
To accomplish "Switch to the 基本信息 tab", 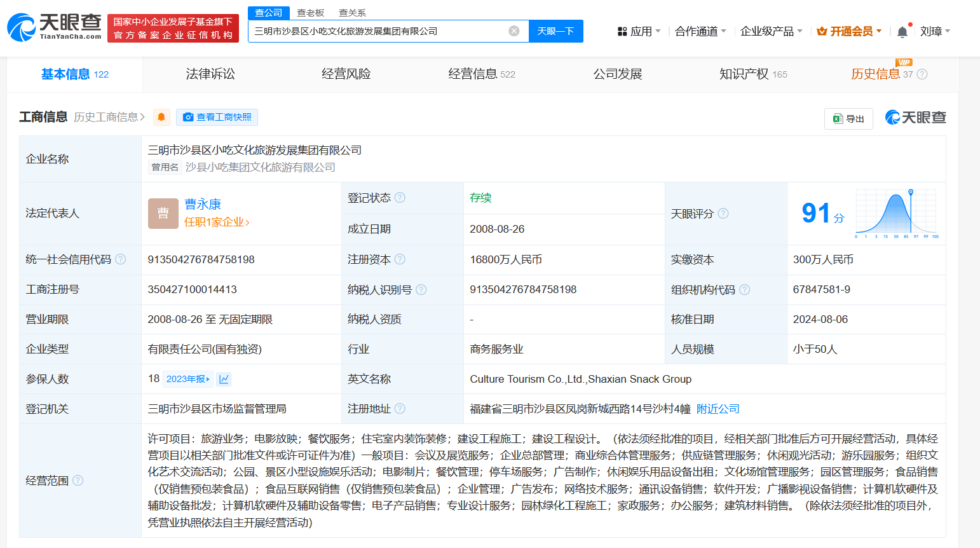I will point(75,74).
